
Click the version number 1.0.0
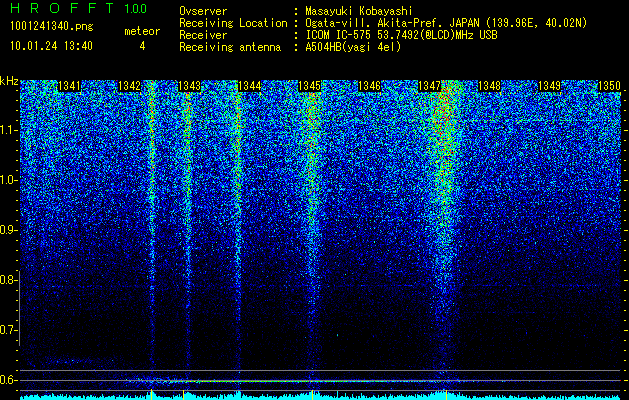pyautogui.click(x=136, y=8)
